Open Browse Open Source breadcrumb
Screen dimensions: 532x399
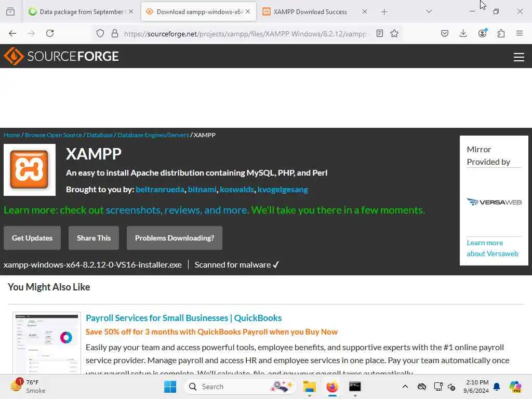coord(54,135)
